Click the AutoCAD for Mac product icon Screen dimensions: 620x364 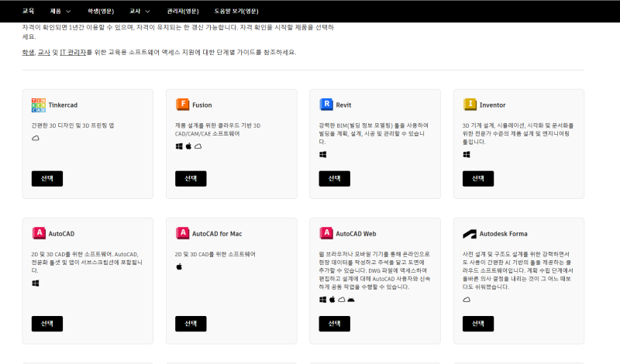coord(182,233)
